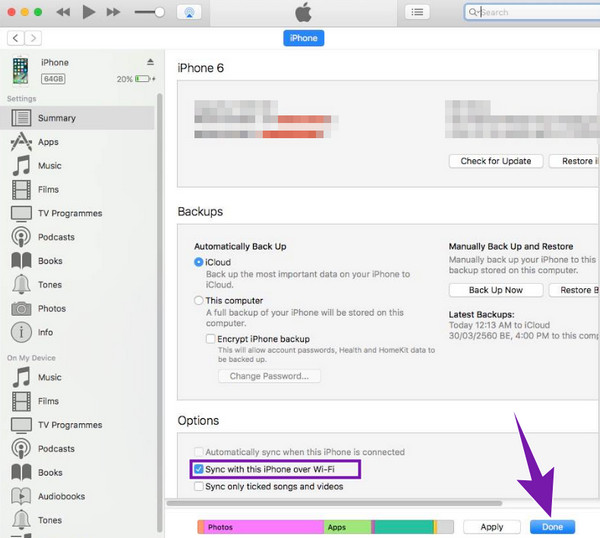This screenshot has width=600, height=538.
Task: Select the iCloud backup radio button
Action: coord(199,262)
